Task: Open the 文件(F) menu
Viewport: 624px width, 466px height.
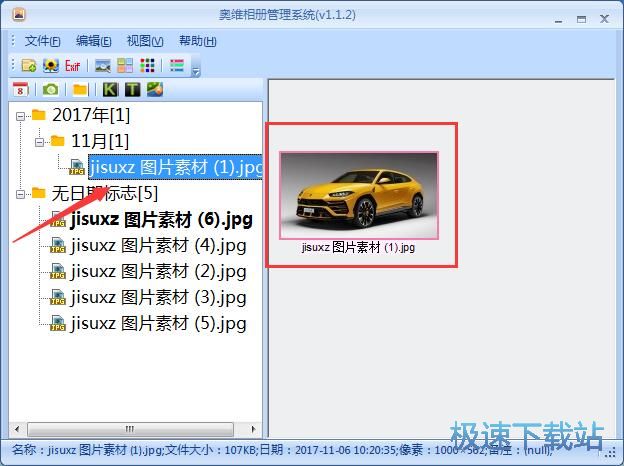Action: point(42,41)
